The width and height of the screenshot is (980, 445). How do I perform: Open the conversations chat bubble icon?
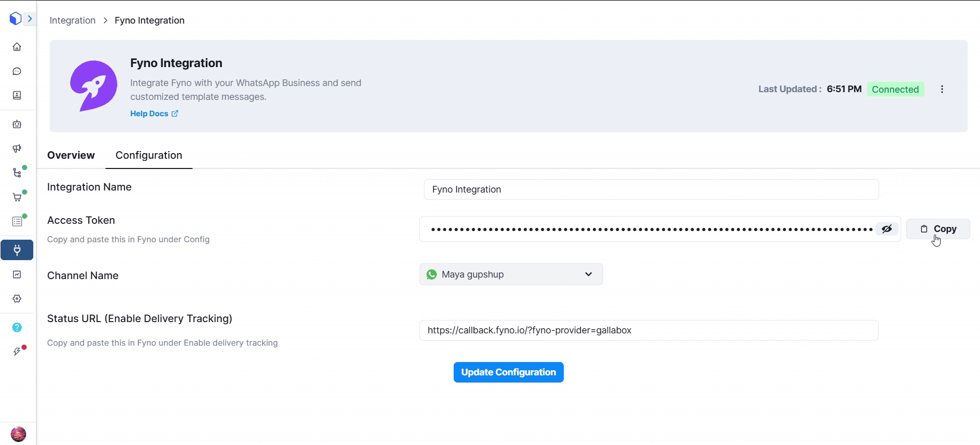tap(17, 71)
